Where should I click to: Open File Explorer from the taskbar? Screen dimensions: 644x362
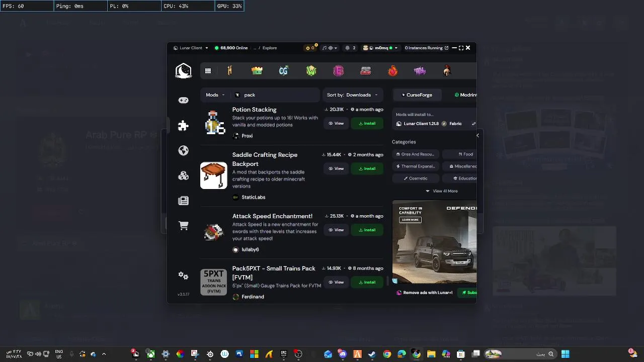(431, 354)
